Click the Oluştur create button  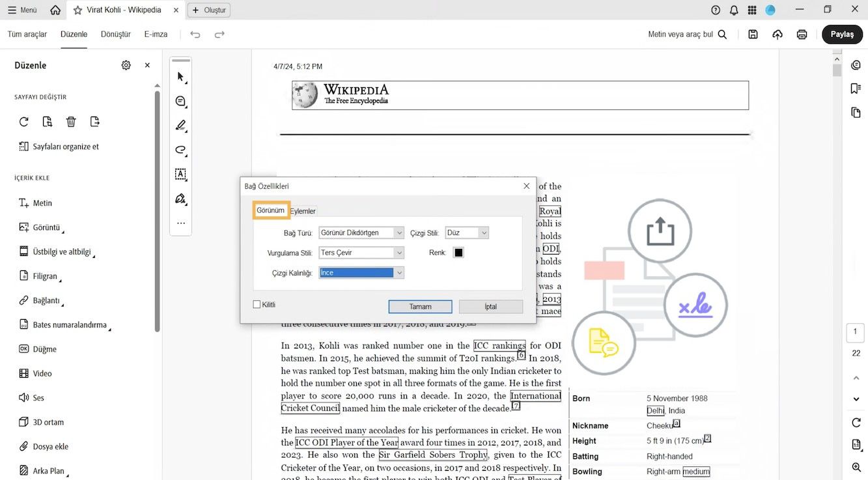[x=208, y=10]
